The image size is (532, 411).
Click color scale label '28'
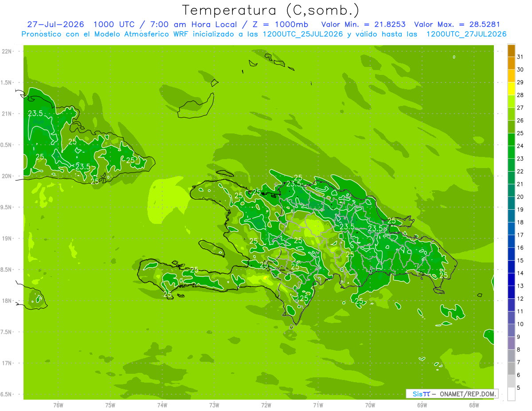pyautogui.click(x=520, y=95)
